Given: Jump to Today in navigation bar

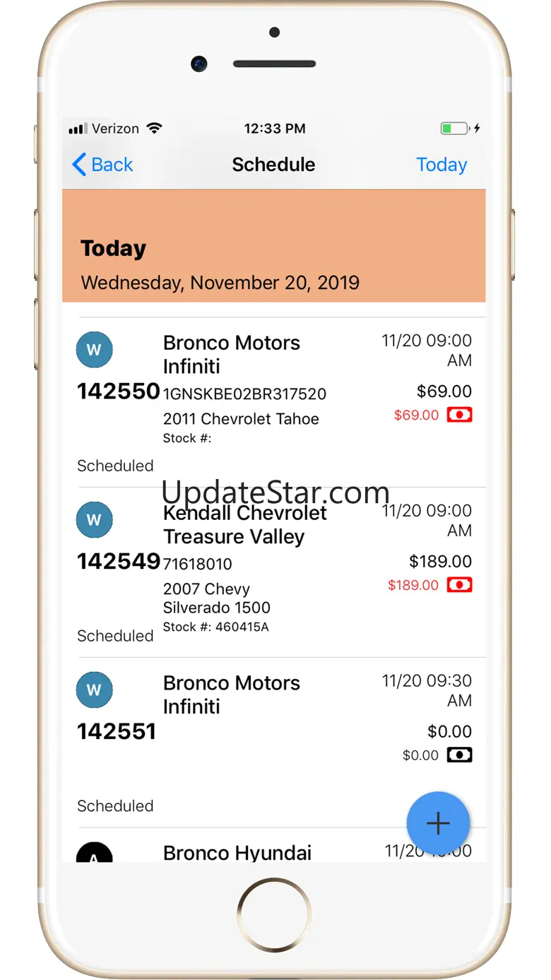Looking at the screenshot, I should click(x=442, y=165).
